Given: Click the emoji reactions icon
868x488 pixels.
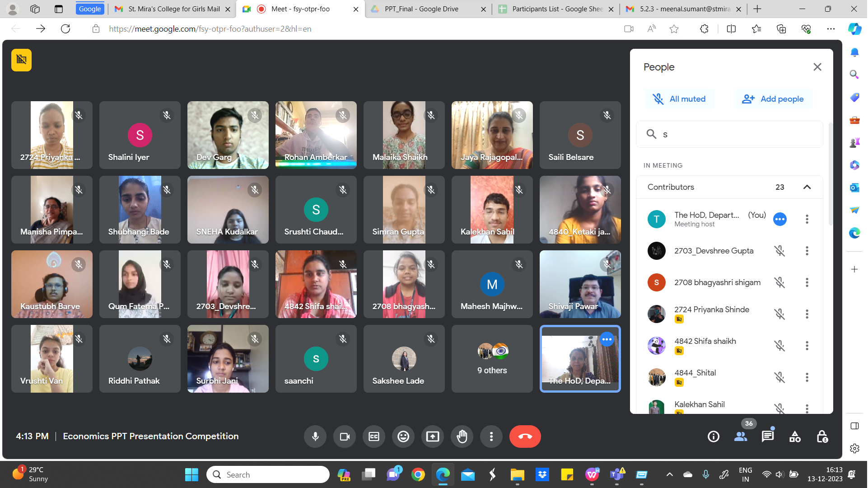Looking at the screenshot, I should coord(404,436).
